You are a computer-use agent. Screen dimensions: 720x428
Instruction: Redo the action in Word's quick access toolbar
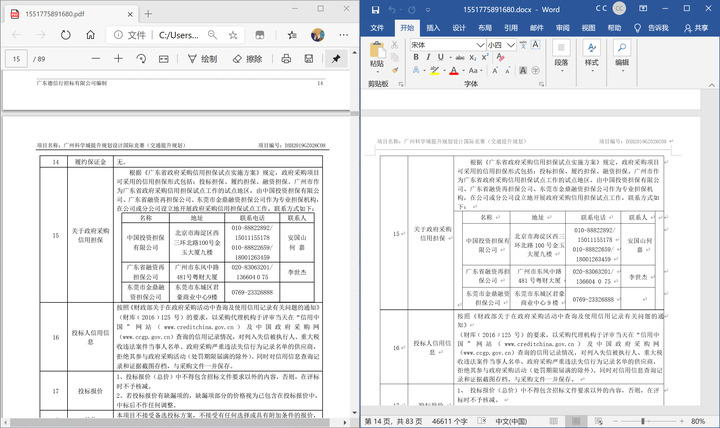click(412, 10)
